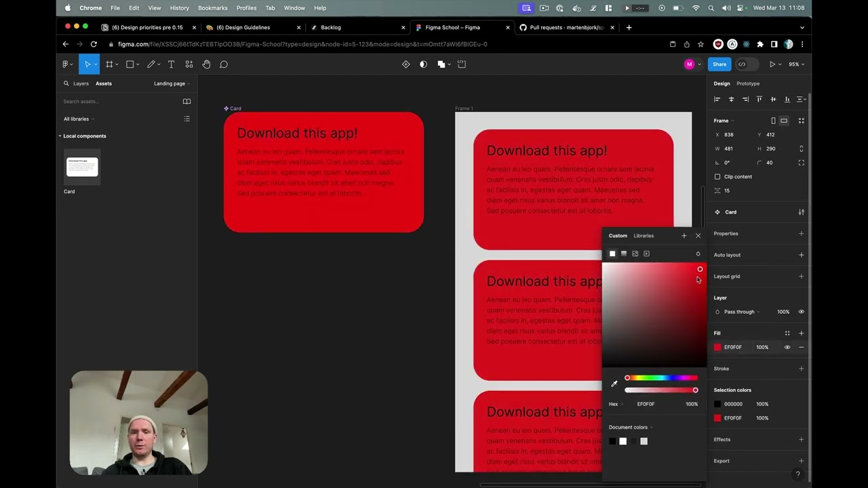Switch to the Prototype tab

pos(748,83)
